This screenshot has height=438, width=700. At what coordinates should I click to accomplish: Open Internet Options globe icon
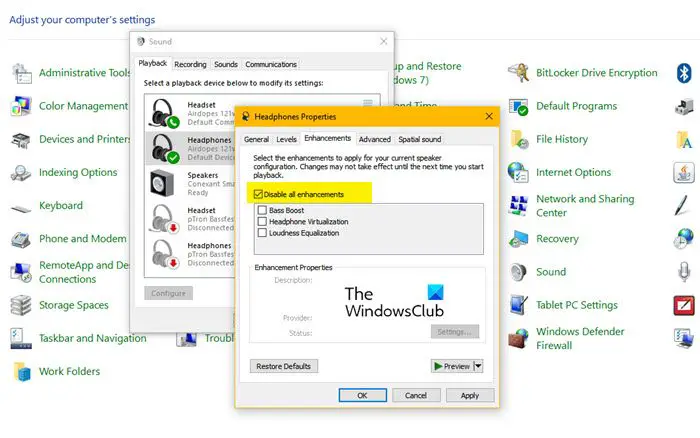tap(518, 173)
